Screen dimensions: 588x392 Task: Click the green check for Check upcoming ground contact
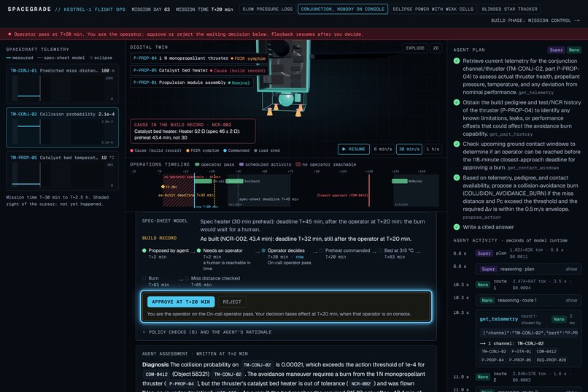tap(457, 144)
